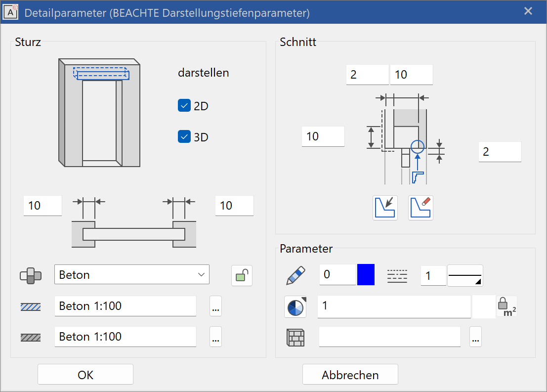Viewport: 547px width, 392px height.
Task: Toggle the 3D display checkbox
Action: pyautogui.click(x=184, y=136)
